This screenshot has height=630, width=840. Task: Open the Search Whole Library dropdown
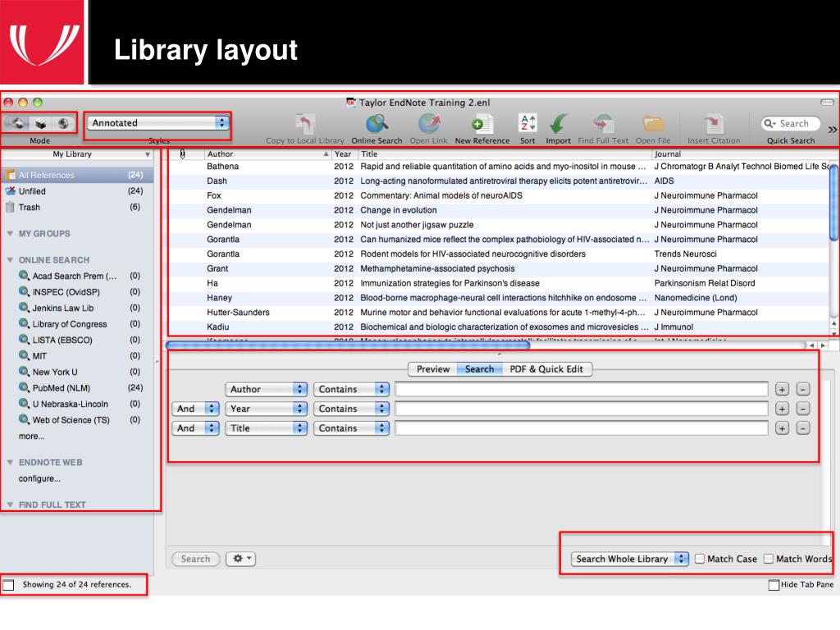pos(630,559)
